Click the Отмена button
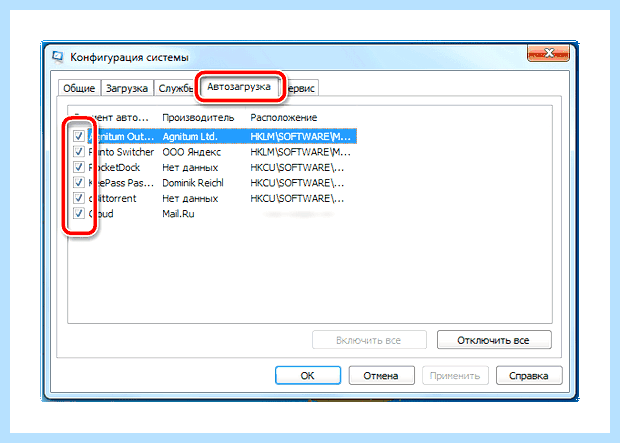 point(381,375)
